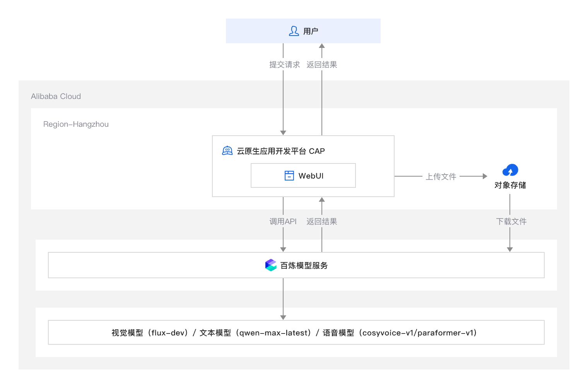
Task: Click the user profile icon
Action: pos(294,31)
